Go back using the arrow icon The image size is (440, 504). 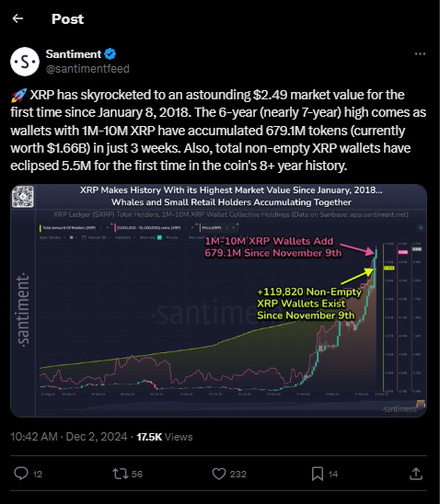(17, 18)
